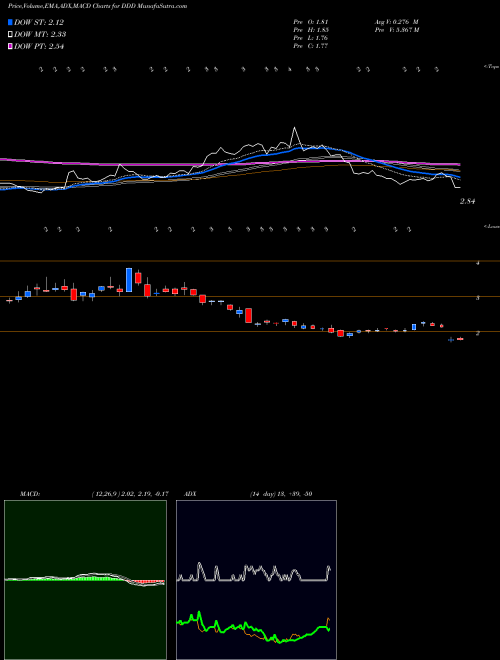Select the 'DOW ST: 2.12' legend text

pos(39,22)
